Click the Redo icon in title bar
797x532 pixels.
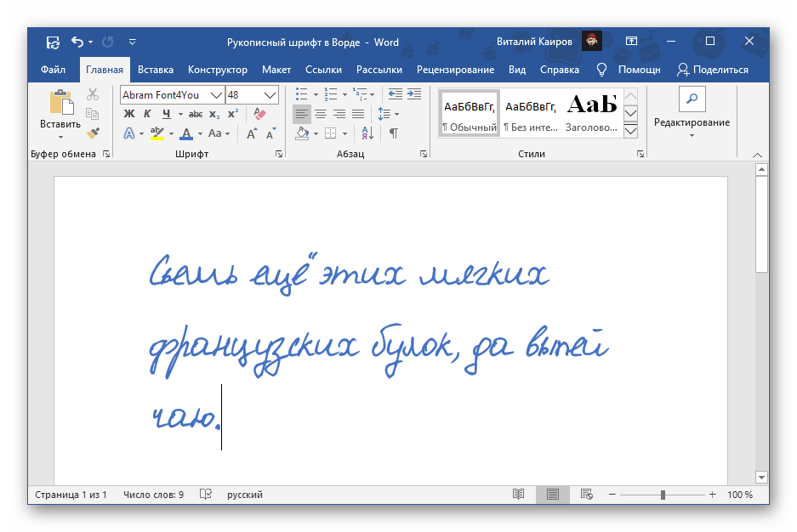tap(107, 42)
